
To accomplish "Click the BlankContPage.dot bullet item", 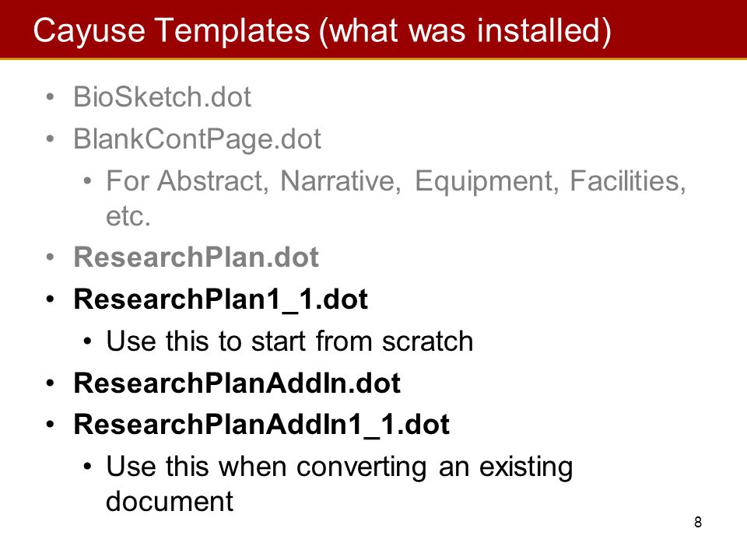I will point(197,139).
